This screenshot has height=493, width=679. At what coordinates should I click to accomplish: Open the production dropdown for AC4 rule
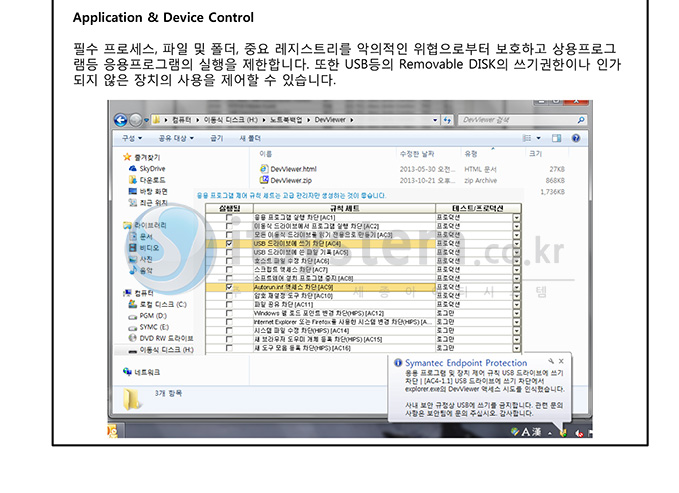click(x=517, y=243)
